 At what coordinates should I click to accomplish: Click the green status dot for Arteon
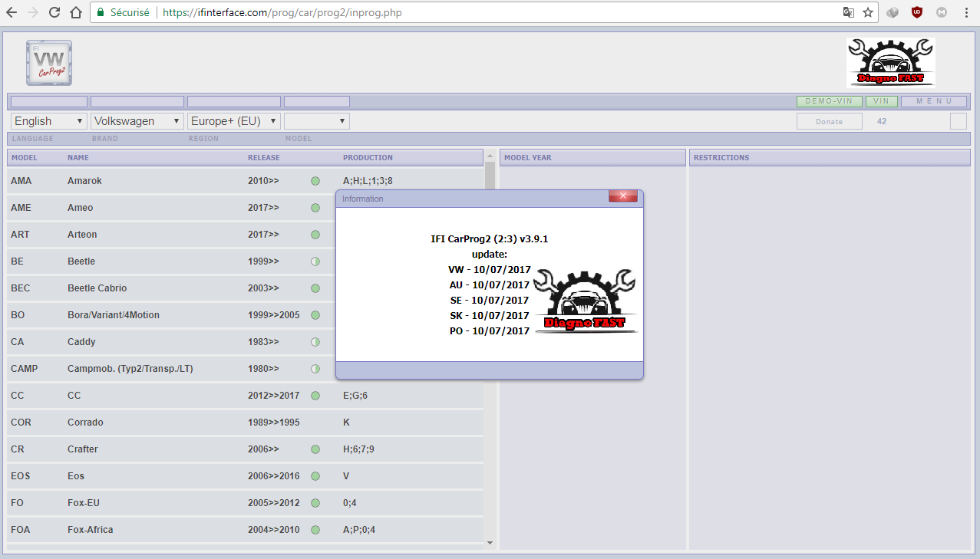click(315, 235)
